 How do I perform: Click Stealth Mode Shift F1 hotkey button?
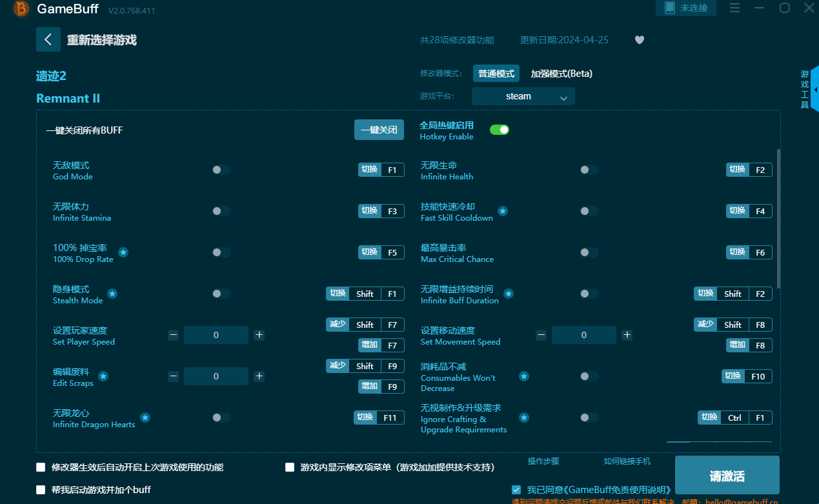coord(365,294)
